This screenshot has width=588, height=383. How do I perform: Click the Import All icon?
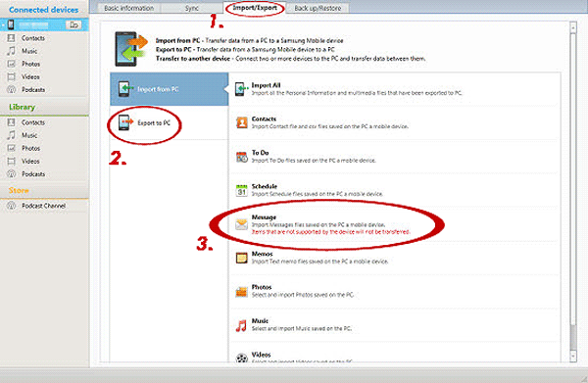pos(241,89)
